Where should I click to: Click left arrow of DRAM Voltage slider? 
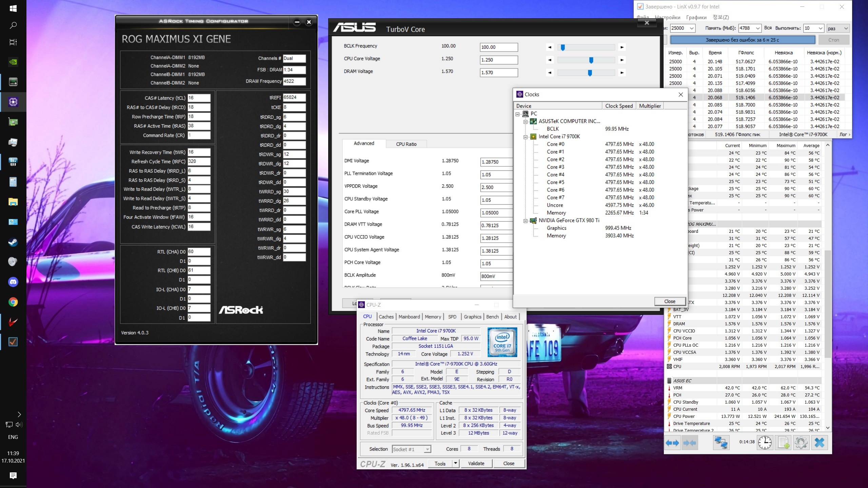tap(550, 73)
